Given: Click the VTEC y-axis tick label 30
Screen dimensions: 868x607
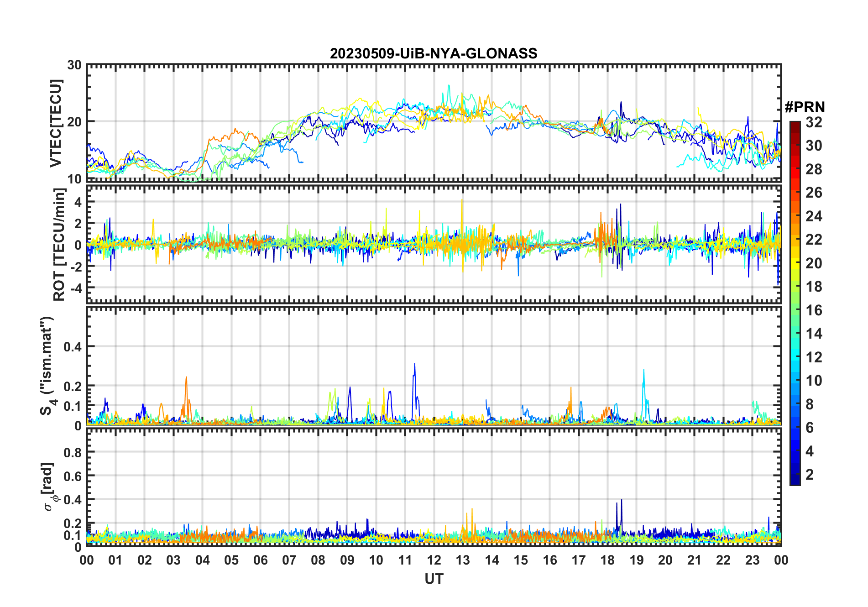Looking at the screenshot, I should 74,65.
